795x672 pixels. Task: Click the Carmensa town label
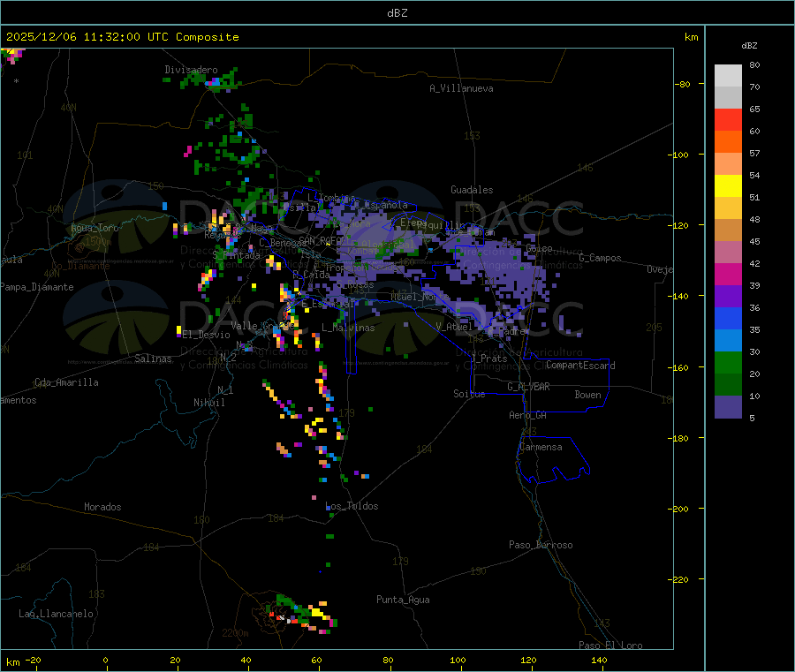pyautogui.click(x=541, y=447)
